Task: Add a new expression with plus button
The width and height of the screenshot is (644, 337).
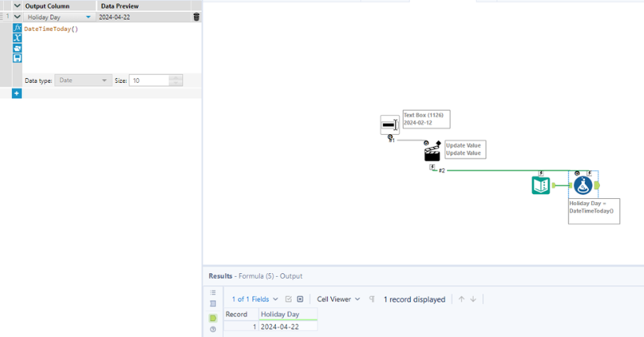Action: pyautogui.click(x=17, y=93)
